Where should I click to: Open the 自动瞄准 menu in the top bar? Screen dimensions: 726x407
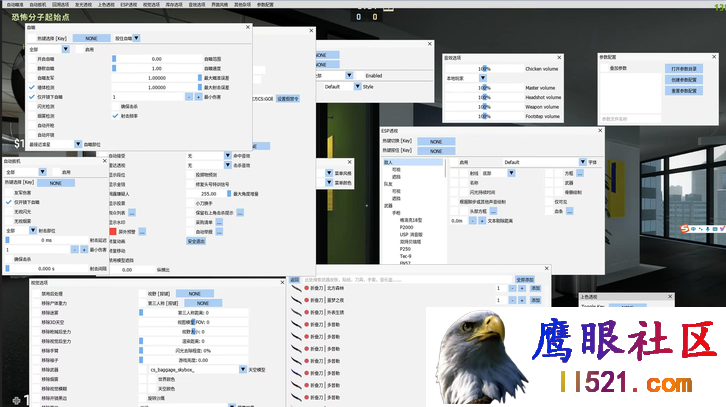(x=15, y=5)
